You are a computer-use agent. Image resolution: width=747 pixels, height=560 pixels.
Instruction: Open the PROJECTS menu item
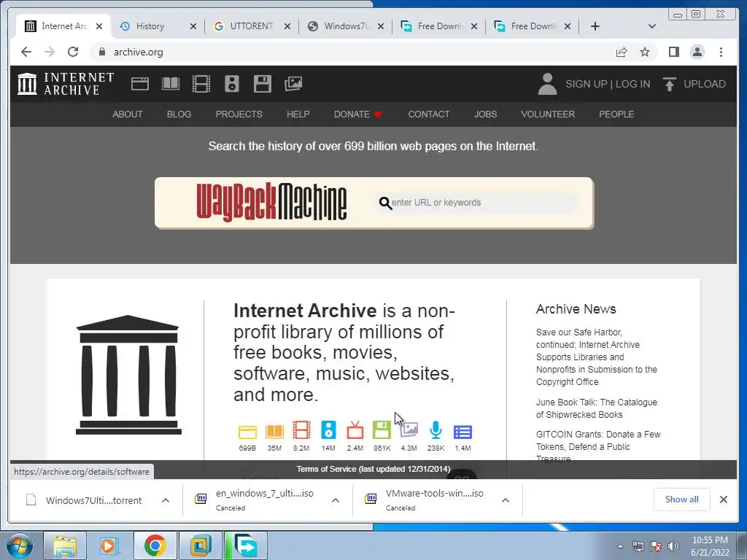click(239, 114)
